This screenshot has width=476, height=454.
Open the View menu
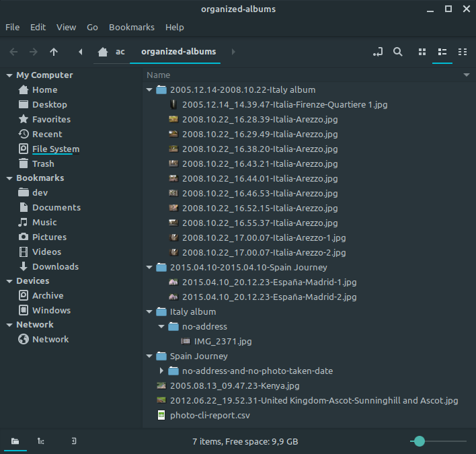click(66, 28)
